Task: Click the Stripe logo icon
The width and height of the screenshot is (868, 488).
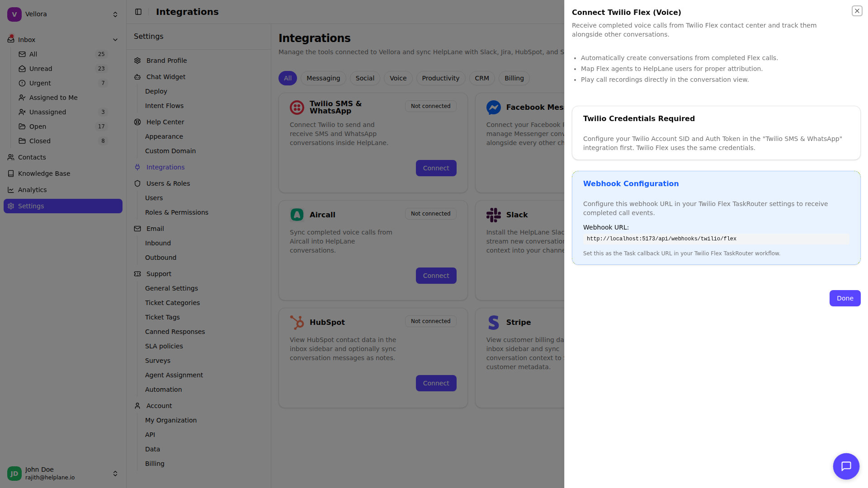Action: tap(494, 323)
